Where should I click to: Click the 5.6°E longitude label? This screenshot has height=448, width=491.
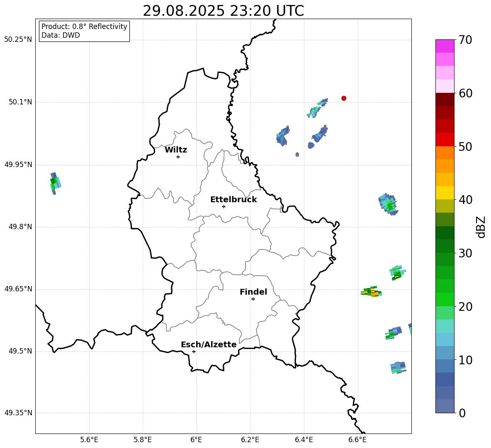click(89, 440)
